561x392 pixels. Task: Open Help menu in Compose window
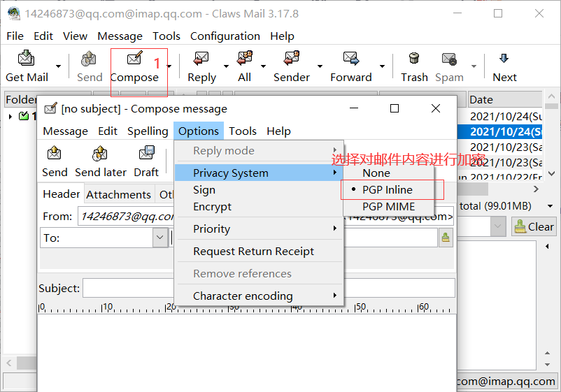pos(278,131)
